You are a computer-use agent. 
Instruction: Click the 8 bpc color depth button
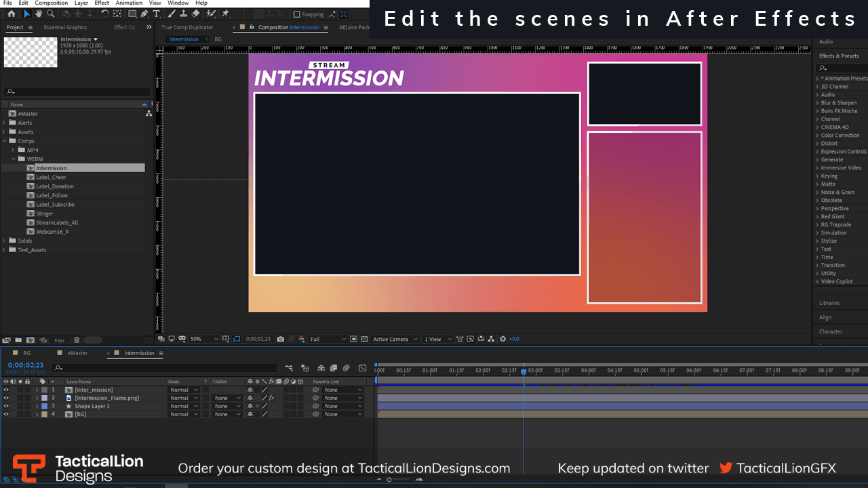[x=60, y=340]
